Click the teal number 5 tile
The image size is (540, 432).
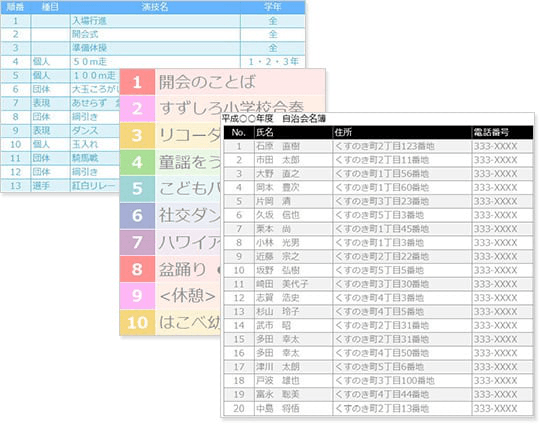137,189
